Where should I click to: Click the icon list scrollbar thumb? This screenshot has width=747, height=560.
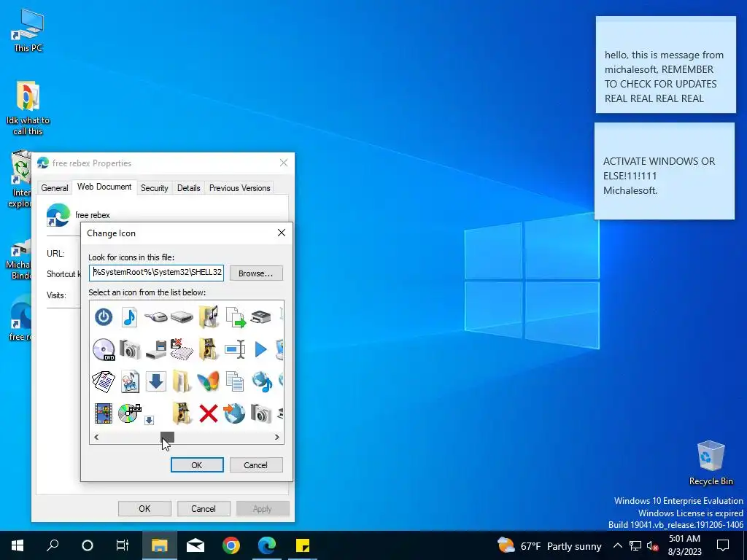(167, 437)
